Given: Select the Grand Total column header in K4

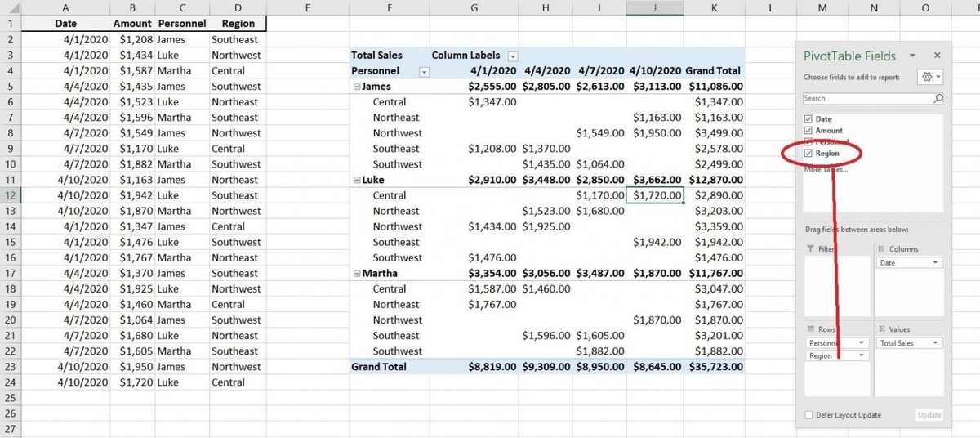Looking at the screenshot, I should pyautogui.click(x=715, y=70).
